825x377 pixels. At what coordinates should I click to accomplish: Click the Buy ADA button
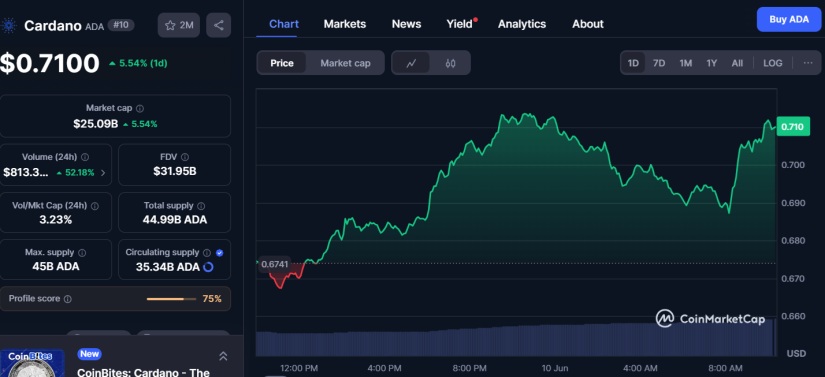coord(789,19)
